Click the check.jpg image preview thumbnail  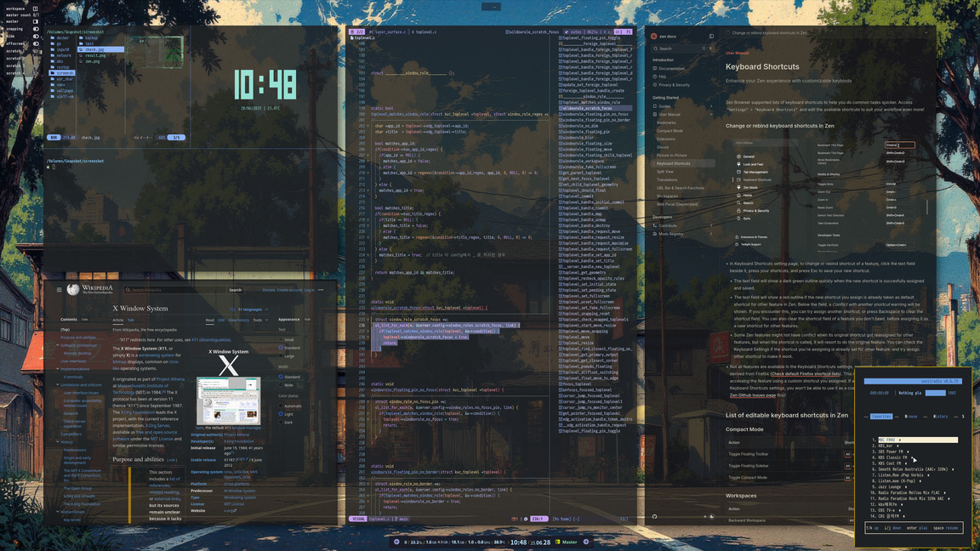[154, 51]
